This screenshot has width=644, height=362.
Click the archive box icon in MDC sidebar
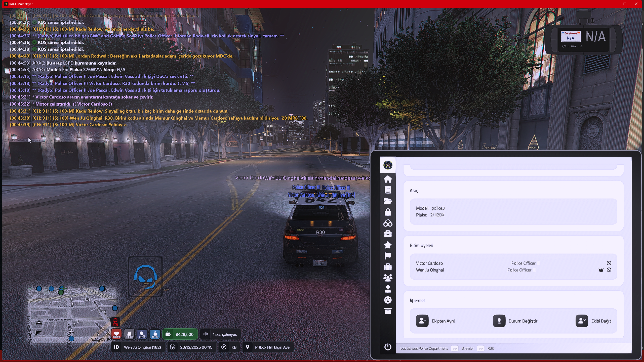[x=388, y=311]
